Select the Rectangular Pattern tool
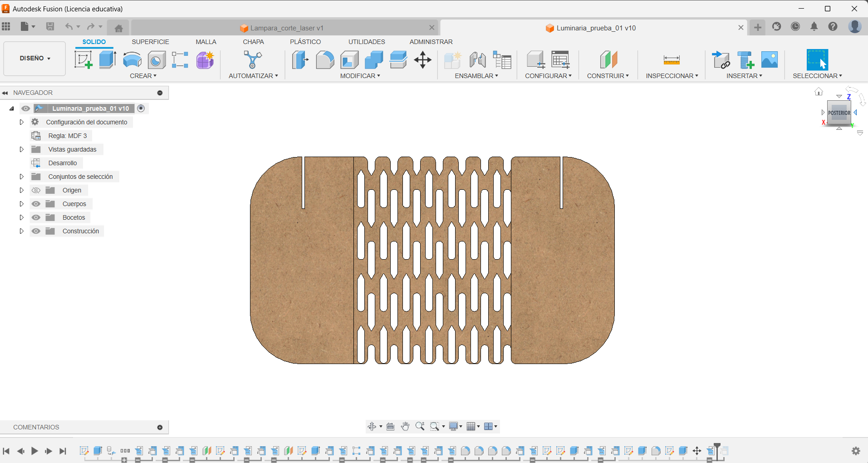Screen dimensions: 868x463 pyautogui.click(x=180, y=60)
